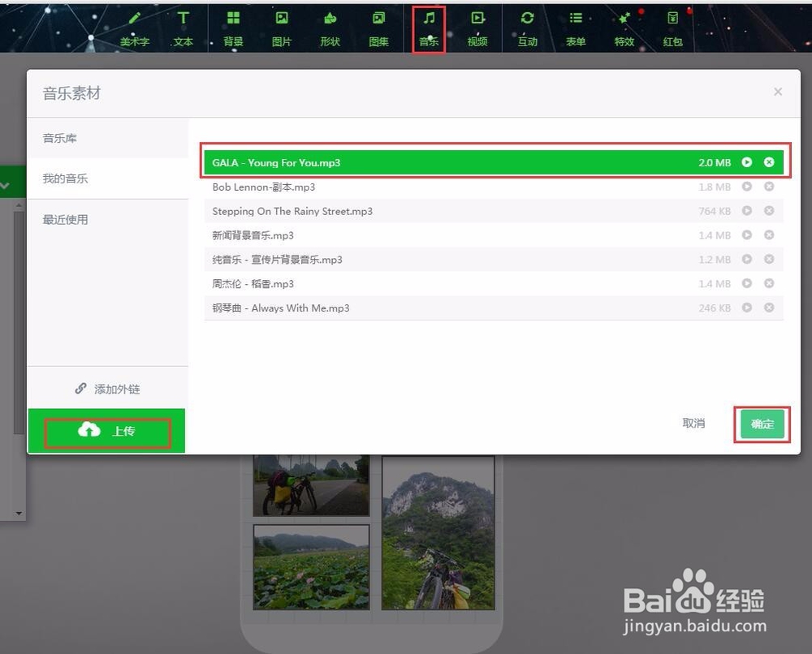Open the 红包 red packet tool
The height and width of the screenshot is (654, 812).
pos(672,29)
